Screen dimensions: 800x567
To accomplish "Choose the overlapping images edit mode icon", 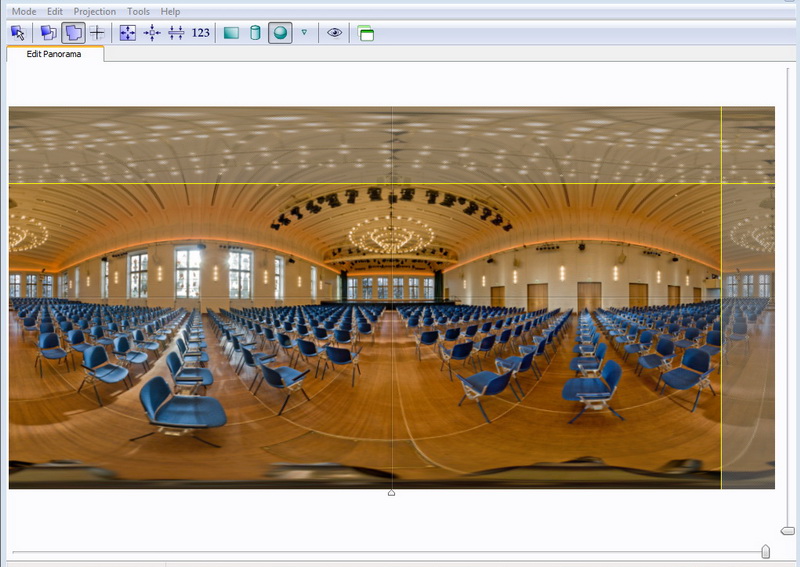I will 49,33.
